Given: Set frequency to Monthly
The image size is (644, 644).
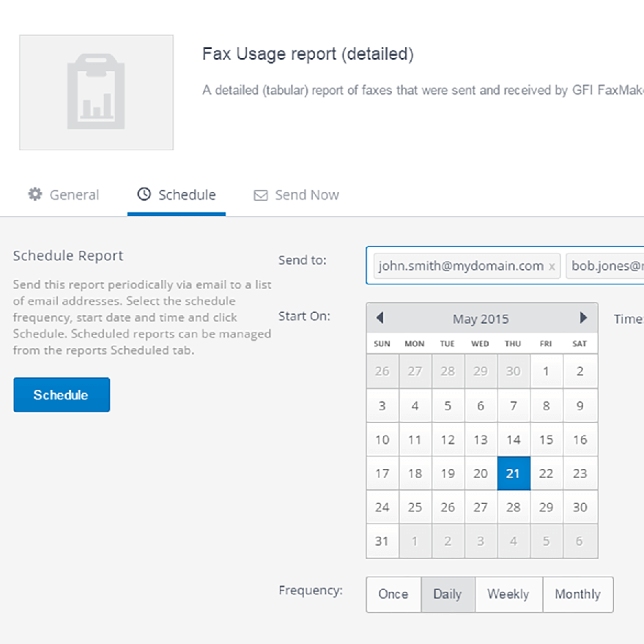Looking at the screenshot, I should click(578, 594).
